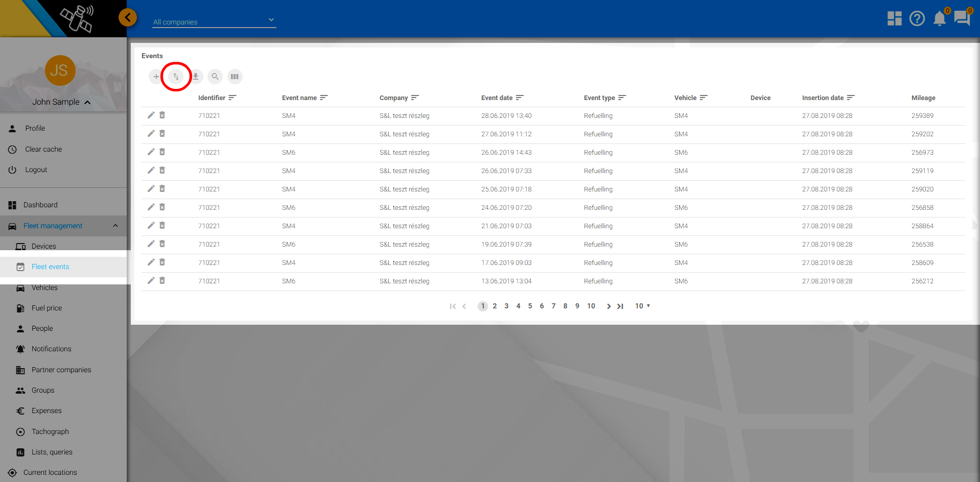Click Logout in the user menu
This screenshot has width=980, height=482.
point(36,170)
